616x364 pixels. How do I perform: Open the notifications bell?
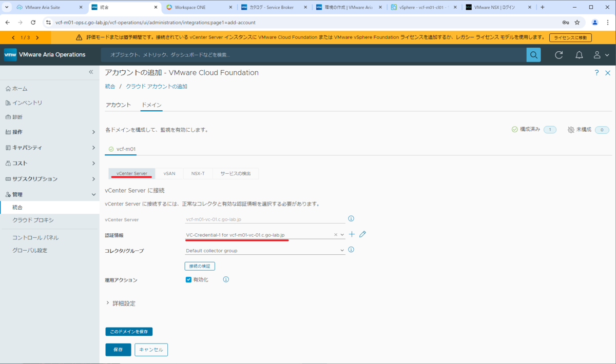point(579,55)
